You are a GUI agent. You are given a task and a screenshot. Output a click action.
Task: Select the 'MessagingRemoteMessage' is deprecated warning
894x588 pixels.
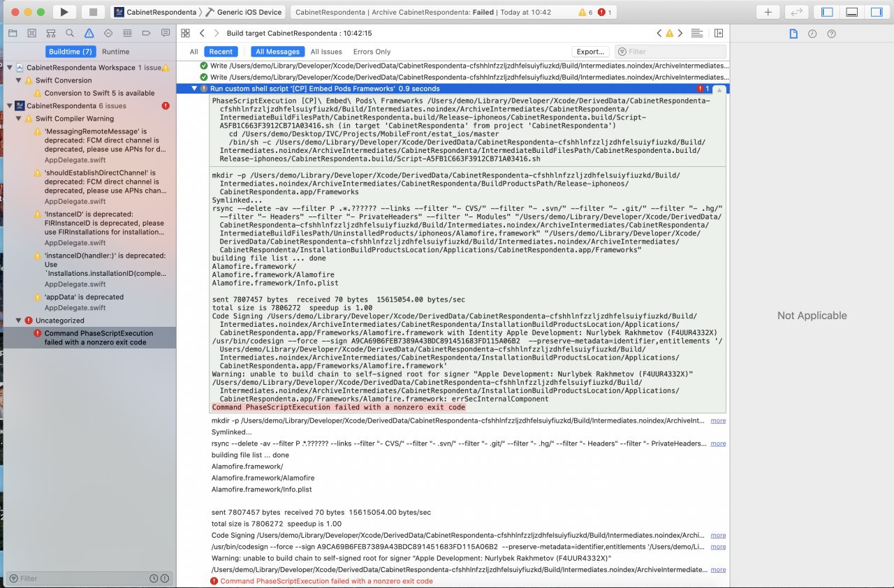coord(101,145)
